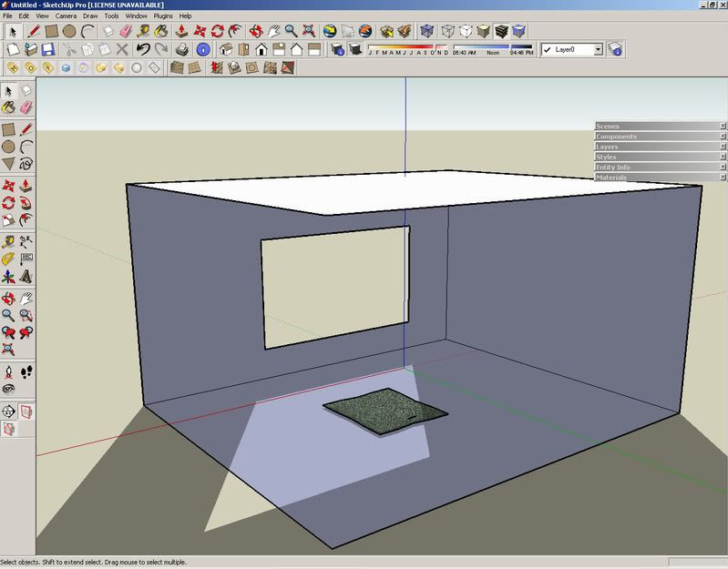Select the Sandbox From Contours tool
The image size is (728, 569).
[x=177, y=67]
